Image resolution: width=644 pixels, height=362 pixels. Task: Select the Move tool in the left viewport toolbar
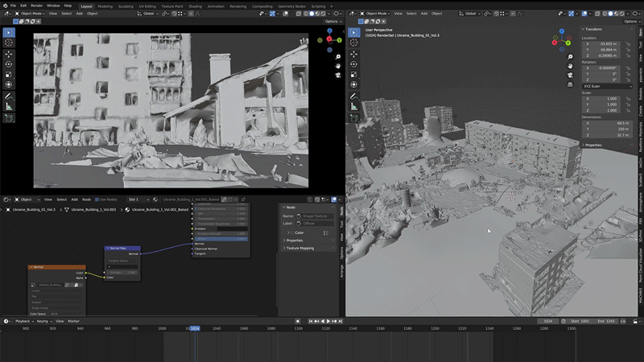coord(9,54)
